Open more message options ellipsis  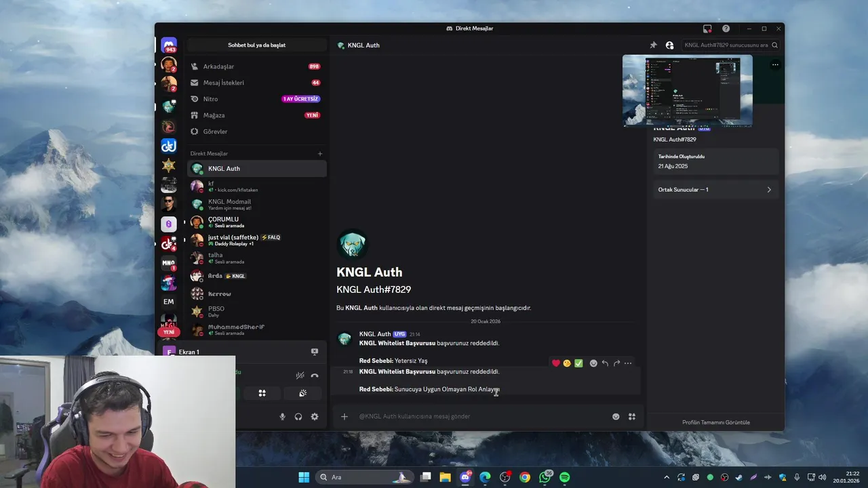tap(628, 363)
